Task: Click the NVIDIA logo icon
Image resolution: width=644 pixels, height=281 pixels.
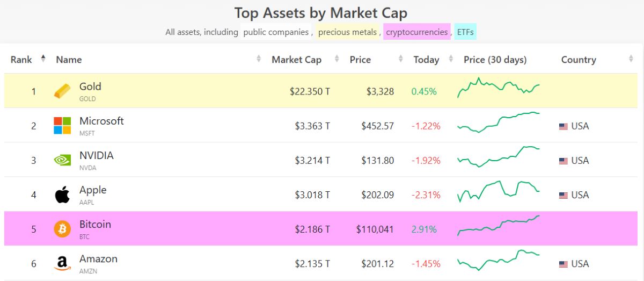Action: (x=62, y=160)
